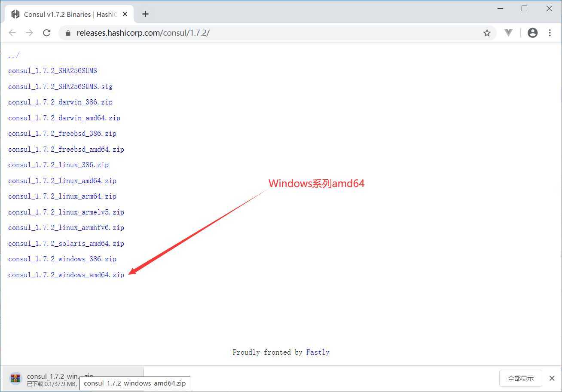Click the browser back arrow
This screenshot has height=392, width=562.
pyautogui.click(x=12, y=33)
